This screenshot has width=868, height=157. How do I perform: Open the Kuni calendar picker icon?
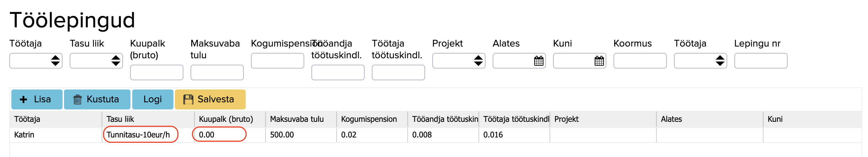point(599,61)
